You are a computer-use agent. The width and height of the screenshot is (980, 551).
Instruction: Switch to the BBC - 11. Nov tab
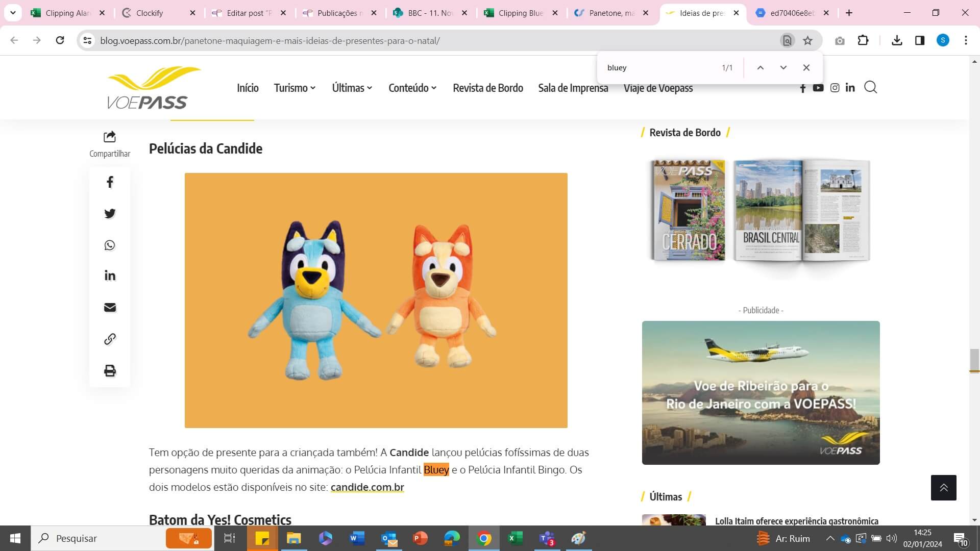(430, 13)
